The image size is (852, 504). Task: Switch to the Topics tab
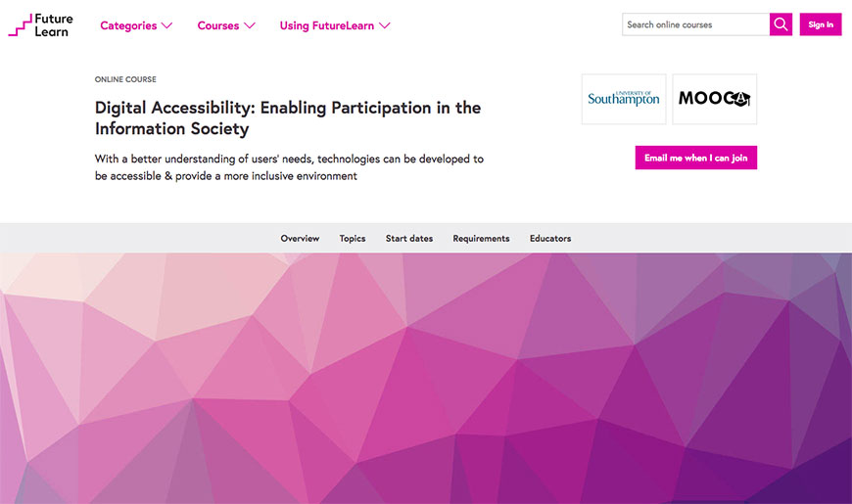(353, 239)
